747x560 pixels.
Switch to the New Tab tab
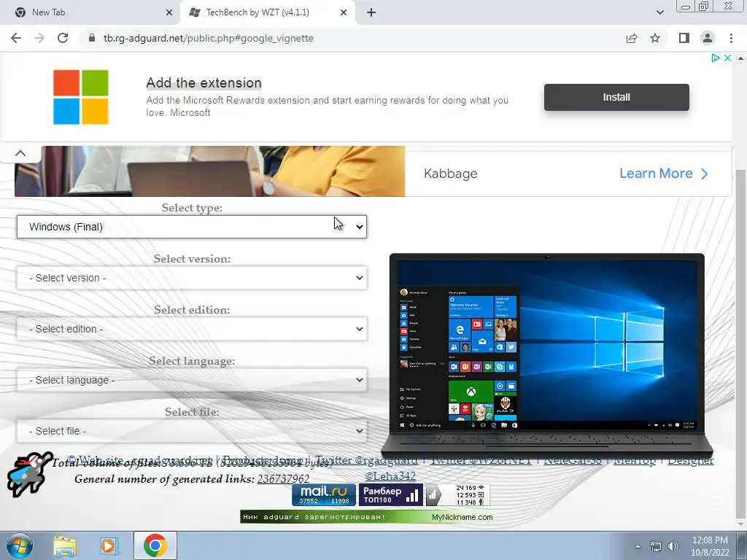pos(90,12)
